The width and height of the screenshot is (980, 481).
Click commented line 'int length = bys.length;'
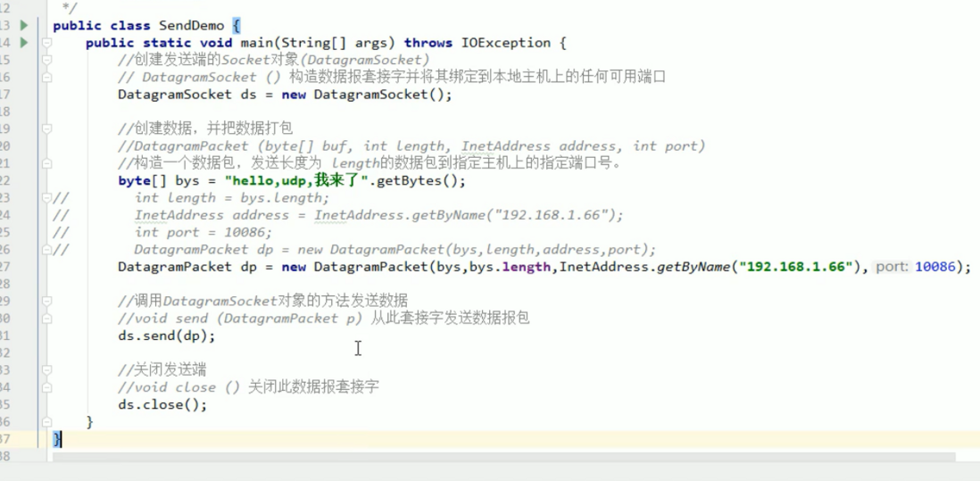pyautogui.click(x=232, y=198)
